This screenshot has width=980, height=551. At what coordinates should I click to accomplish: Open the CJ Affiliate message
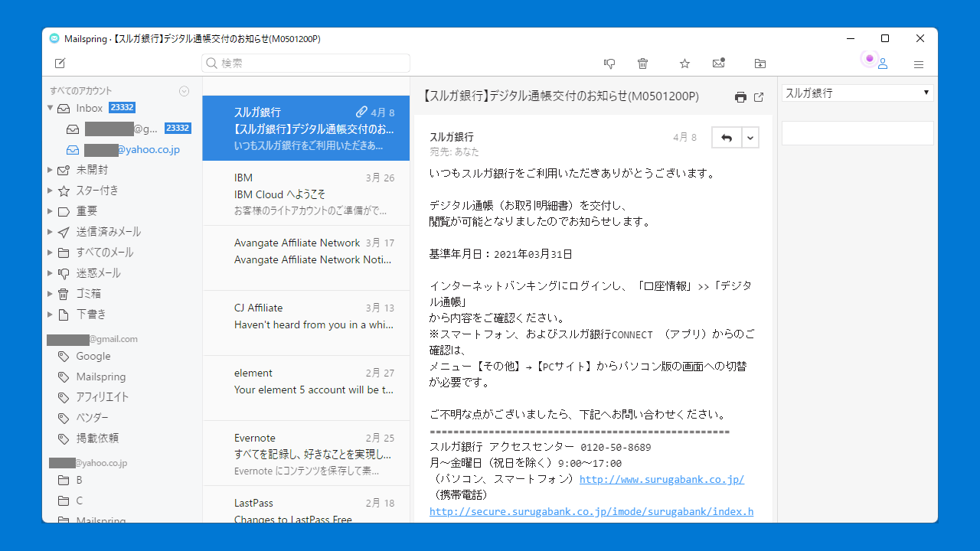click(x=306, y=323)
